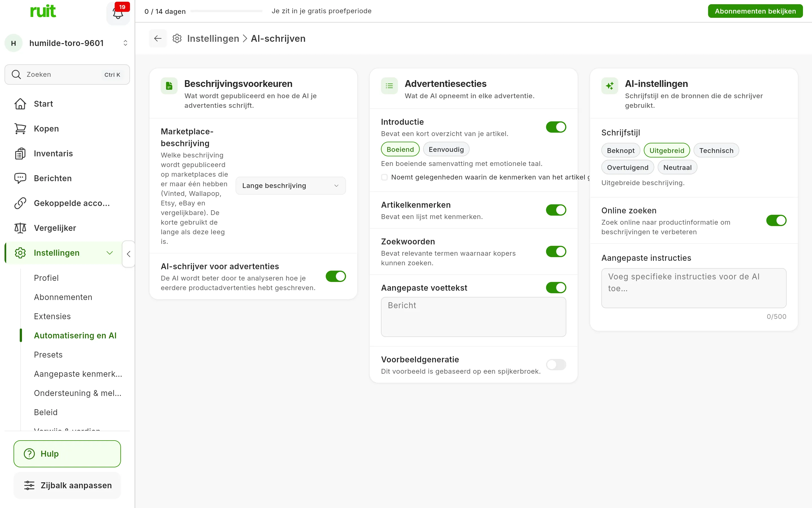Collapse the Instellingen submenu chevron
Screen dimensions: 812x508
point(110,253)
